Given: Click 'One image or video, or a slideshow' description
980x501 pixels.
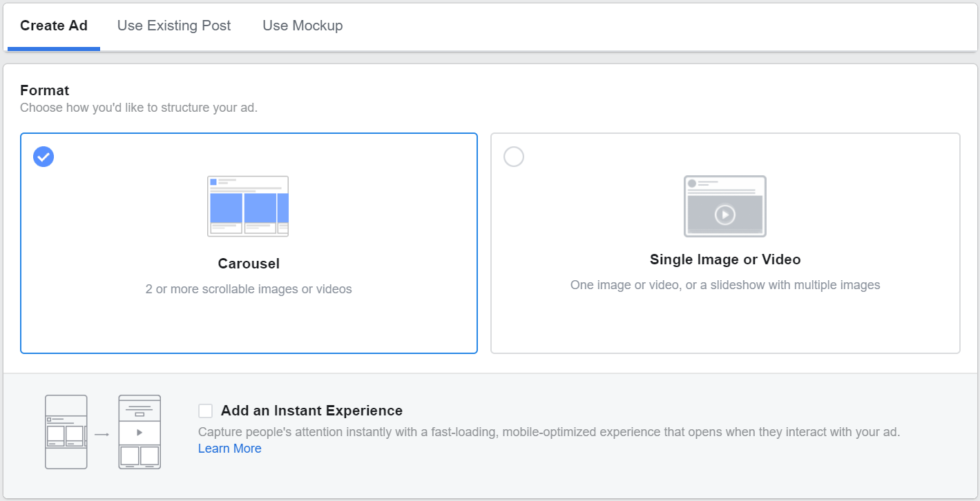Looking at the screenshot, I should [x=725, y=285].
